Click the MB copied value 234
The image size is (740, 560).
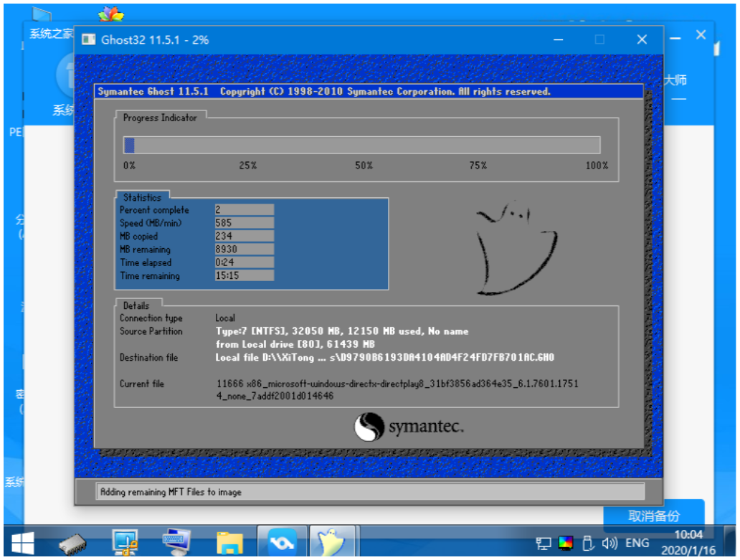click(244, 236)
